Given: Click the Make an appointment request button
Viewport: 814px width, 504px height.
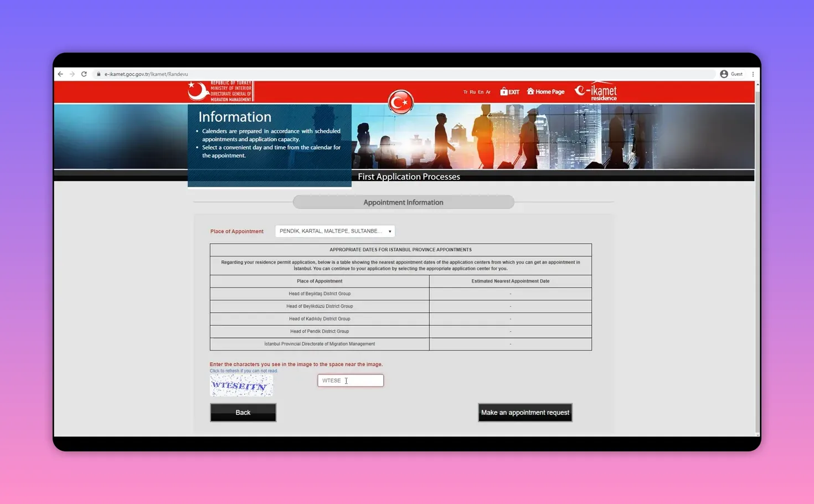Looking at the screenshot, I should pyautogui.click(x=524, y=412).
